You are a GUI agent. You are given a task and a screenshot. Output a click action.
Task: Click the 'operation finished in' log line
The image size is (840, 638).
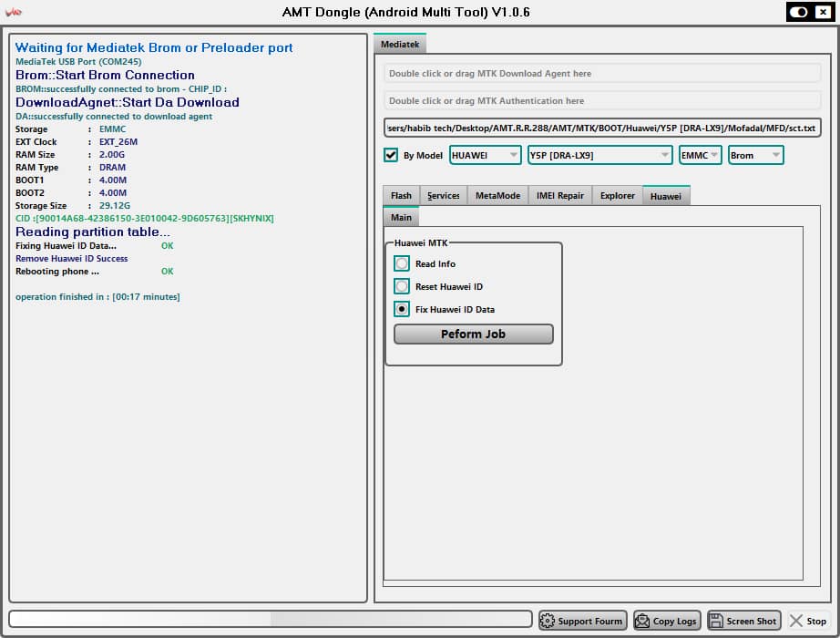[98, 296]
